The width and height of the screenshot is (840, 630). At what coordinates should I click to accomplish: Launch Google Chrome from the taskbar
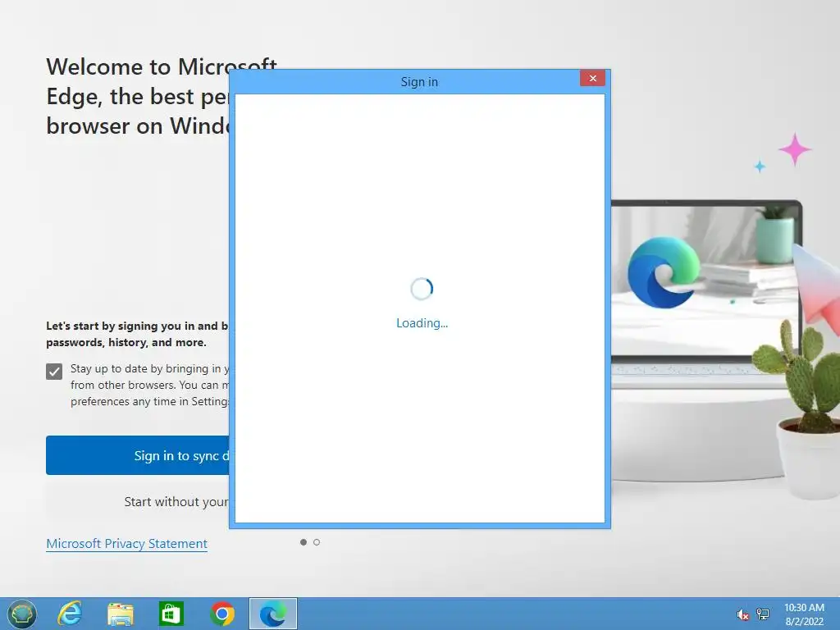point(222,614)
